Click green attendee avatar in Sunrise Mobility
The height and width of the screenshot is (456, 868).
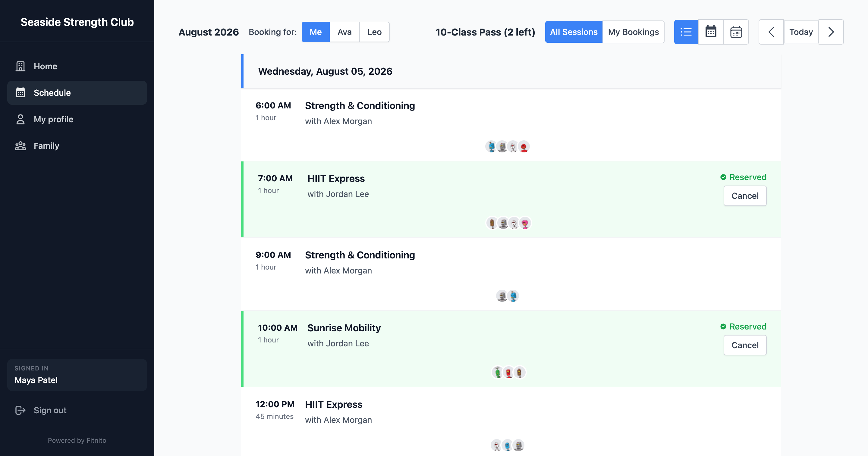[497, 373]
